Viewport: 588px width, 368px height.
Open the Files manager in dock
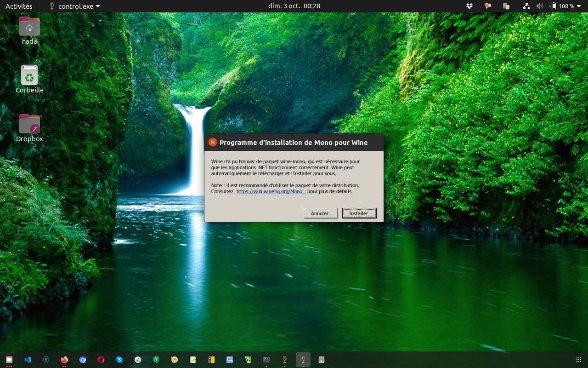(x=9, y=360)
